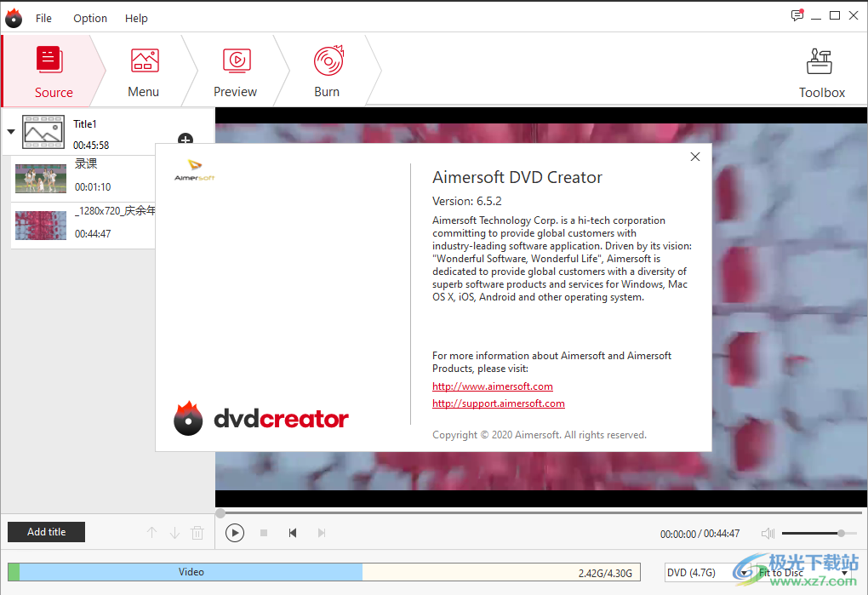This screenshot has height=595, width=868.
Task: Click the 00:44:47 clip duration in list
Action: tap(93, 234)
